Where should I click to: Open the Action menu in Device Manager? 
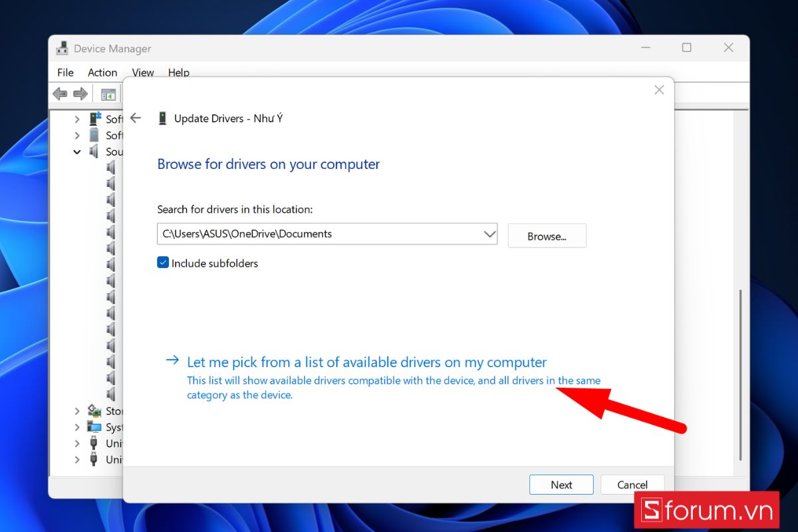[102, 72]
